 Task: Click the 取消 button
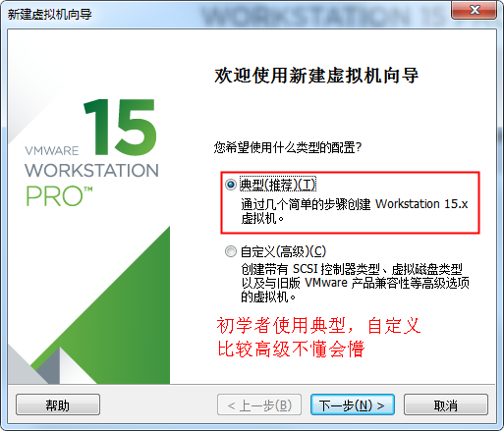(446, 405)
